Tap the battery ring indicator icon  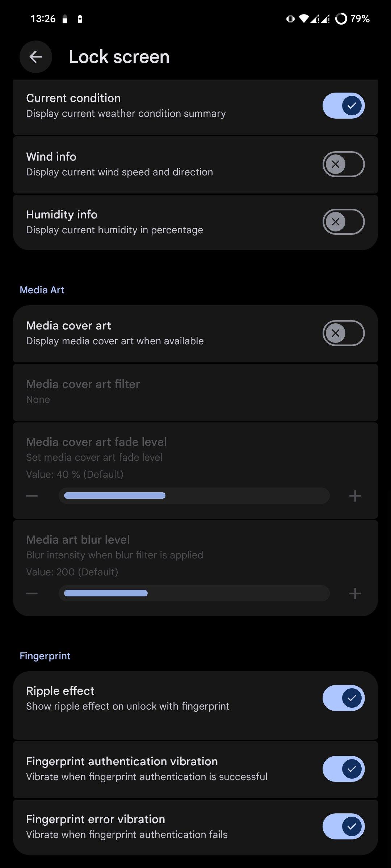click(x=341, y=19)
